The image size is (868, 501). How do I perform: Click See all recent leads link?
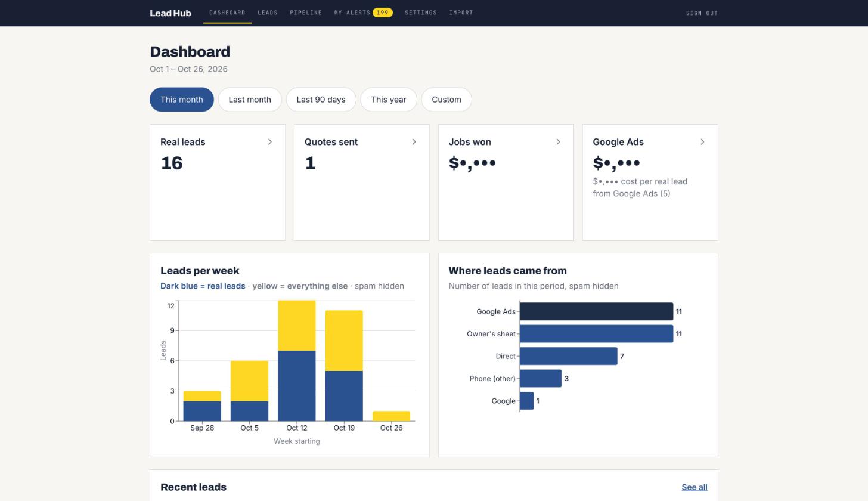[x=695, y=487]
